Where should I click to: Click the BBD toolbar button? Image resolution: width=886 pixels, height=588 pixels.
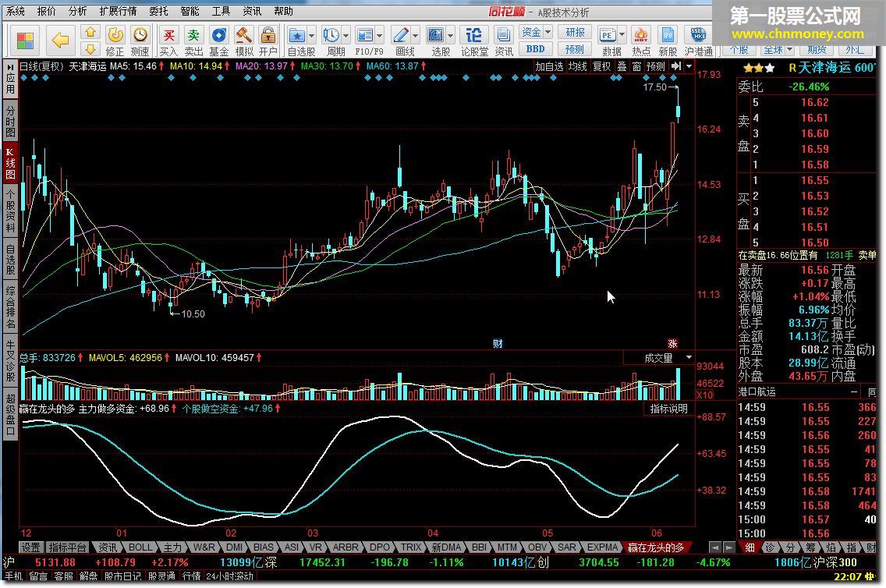click(x=535, y=49)
